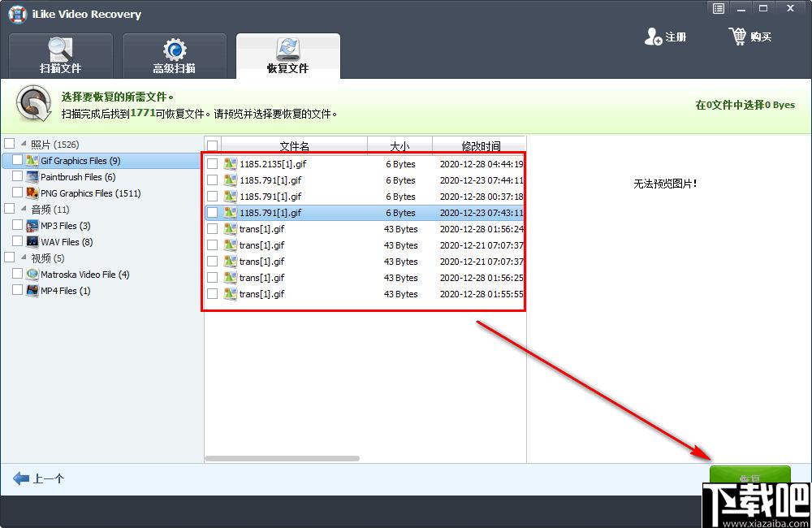Open the menu list icon in title bar
The image size is (812, 528).
(719, 8)
